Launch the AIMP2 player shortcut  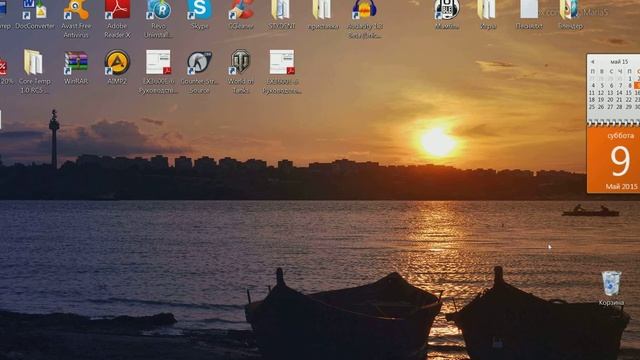117,67
